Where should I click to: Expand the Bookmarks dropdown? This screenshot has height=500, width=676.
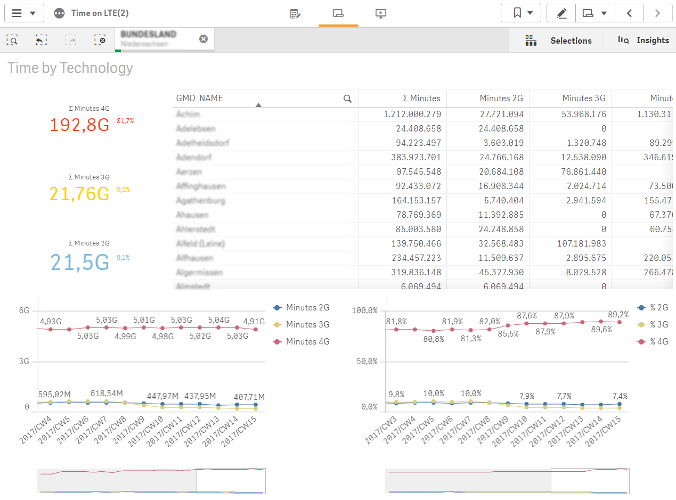tap(522, 13)
